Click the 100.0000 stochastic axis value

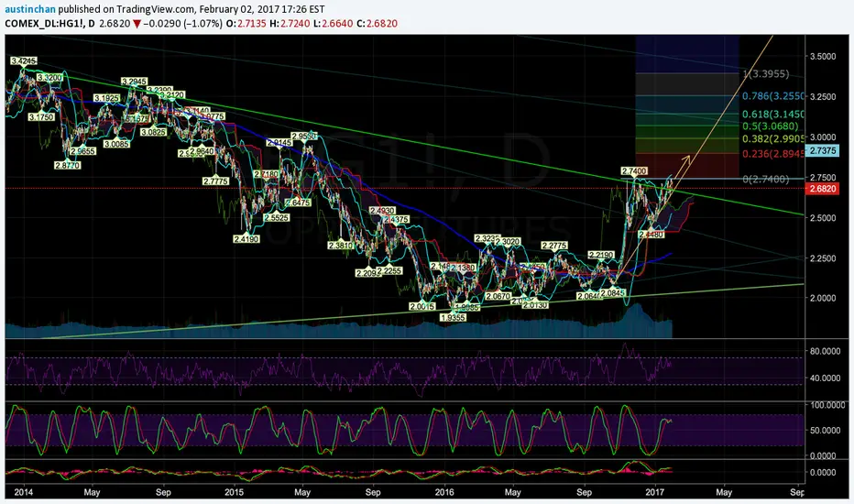[x=827, y=405]
